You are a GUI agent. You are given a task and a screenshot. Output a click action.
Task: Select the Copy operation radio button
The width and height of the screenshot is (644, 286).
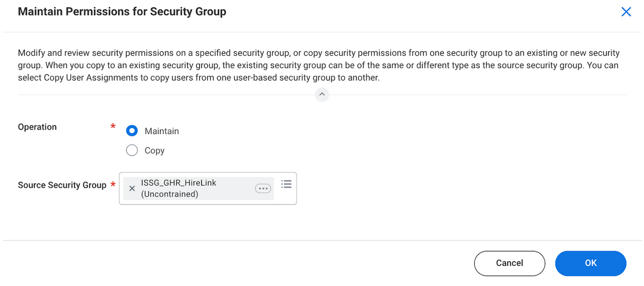[132, 150]
